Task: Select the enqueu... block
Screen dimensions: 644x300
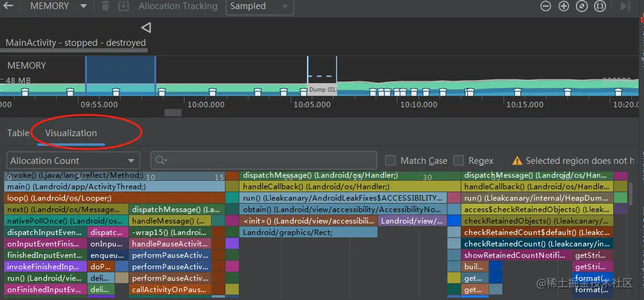Action: click(x=108, y=255)
